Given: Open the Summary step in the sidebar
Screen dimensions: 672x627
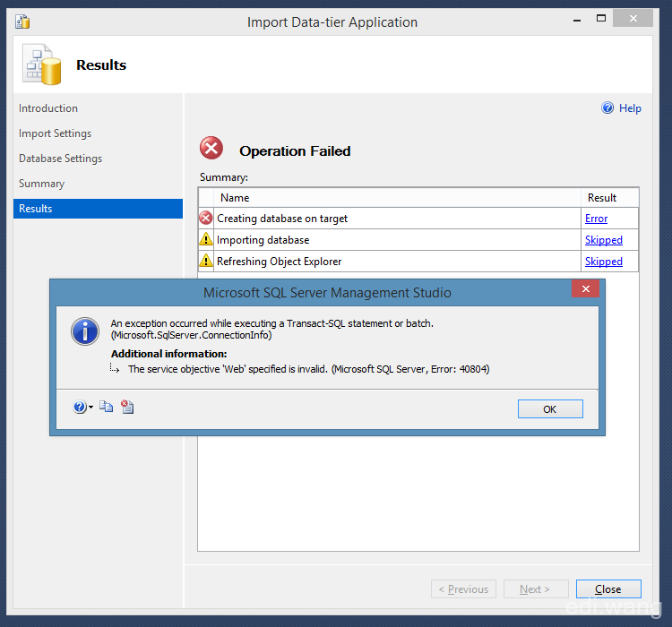Looking at the screenshot, I should pos(41,184).
